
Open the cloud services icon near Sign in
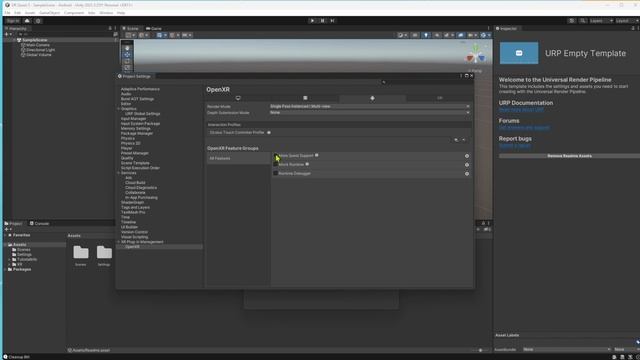(x=27, y=21)
